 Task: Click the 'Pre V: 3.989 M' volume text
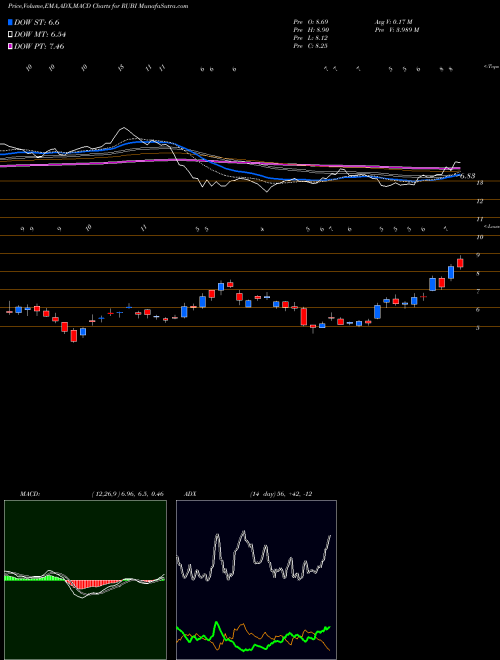point(396,30)
